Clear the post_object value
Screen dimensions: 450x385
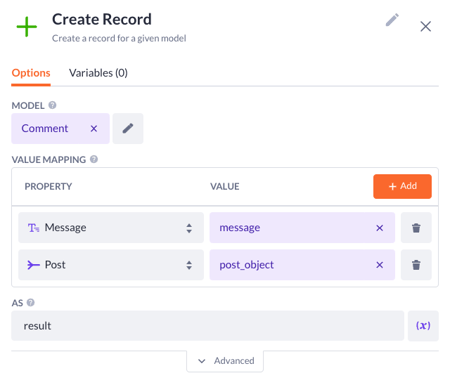click(379, 265)
